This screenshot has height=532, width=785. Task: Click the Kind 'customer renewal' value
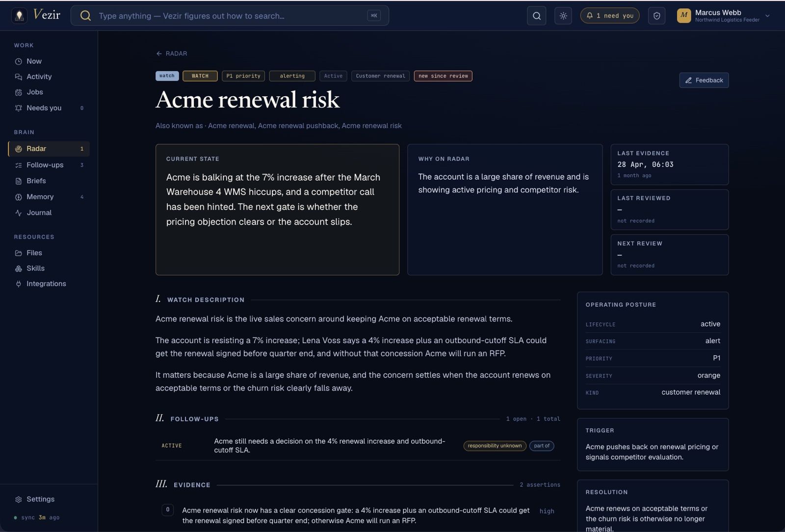[x=691, y=392]
